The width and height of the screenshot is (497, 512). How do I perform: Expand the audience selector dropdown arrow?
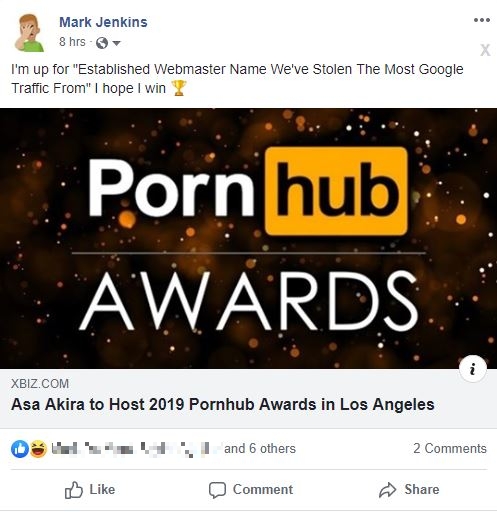tap(116, 43)
